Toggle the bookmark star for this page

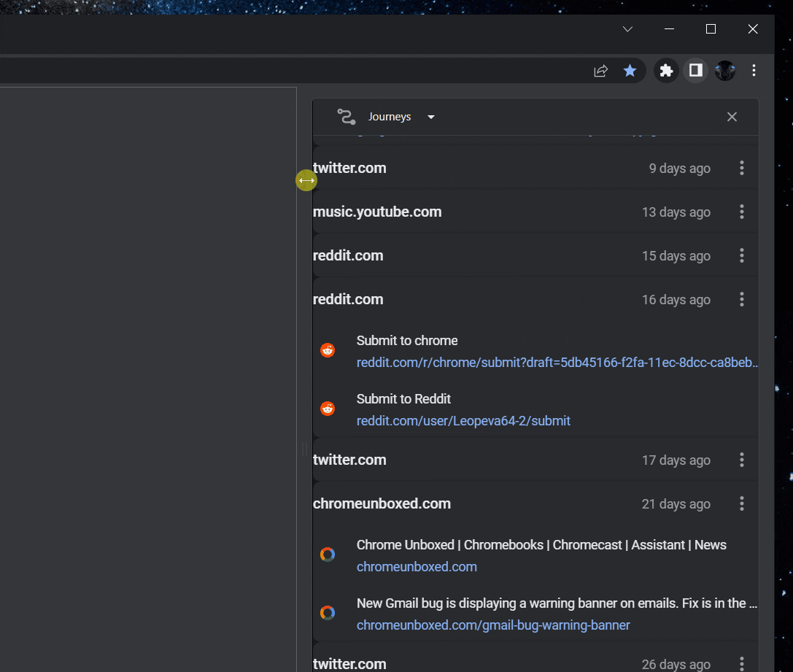coord(630,70)
